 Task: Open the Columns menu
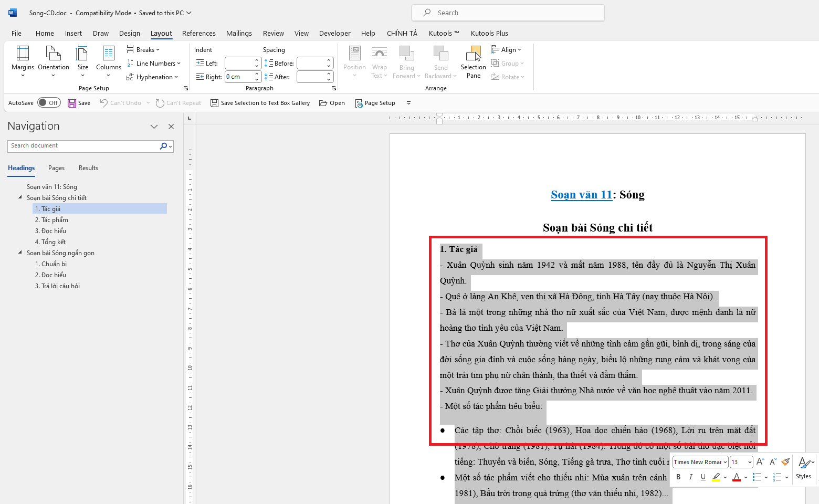click(109, 61)
